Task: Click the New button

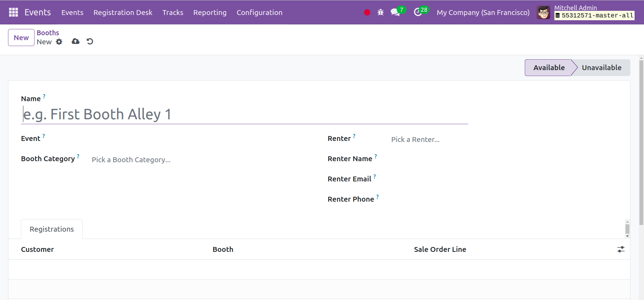Action: pyautogui.click(x=21, y=38)
